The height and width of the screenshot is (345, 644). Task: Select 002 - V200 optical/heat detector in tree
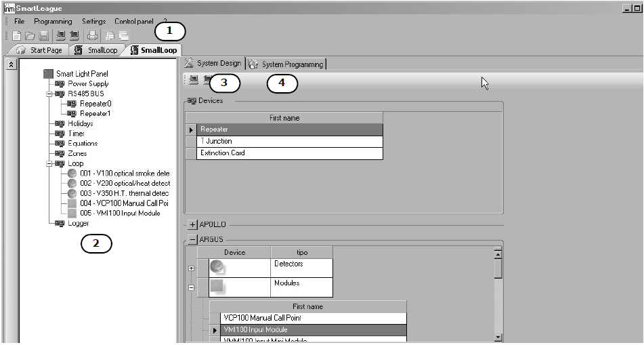tap(125, 184)
